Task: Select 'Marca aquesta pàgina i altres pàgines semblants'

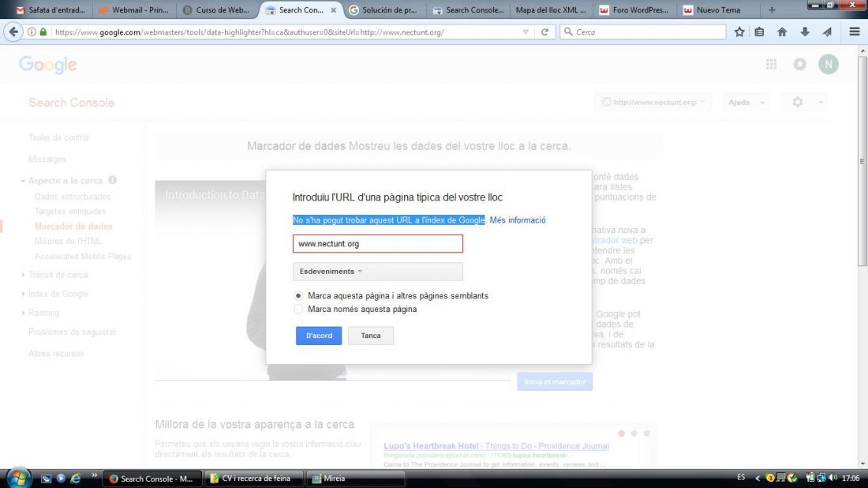Action: click(x=298, y=296)
